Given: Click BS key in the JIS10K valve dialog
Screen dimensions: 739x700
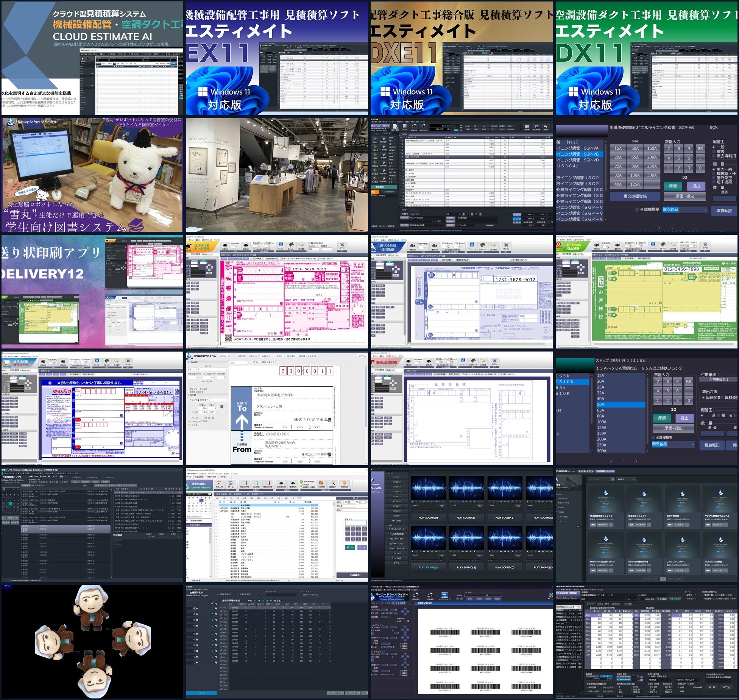Looking at the screenshot, I should [689, 381].
